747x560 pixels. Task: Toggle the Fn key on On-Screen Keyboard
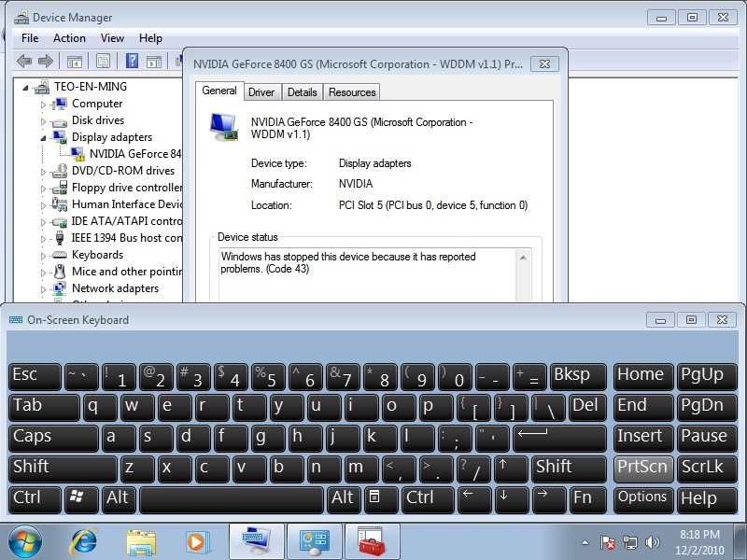(582, 498)
